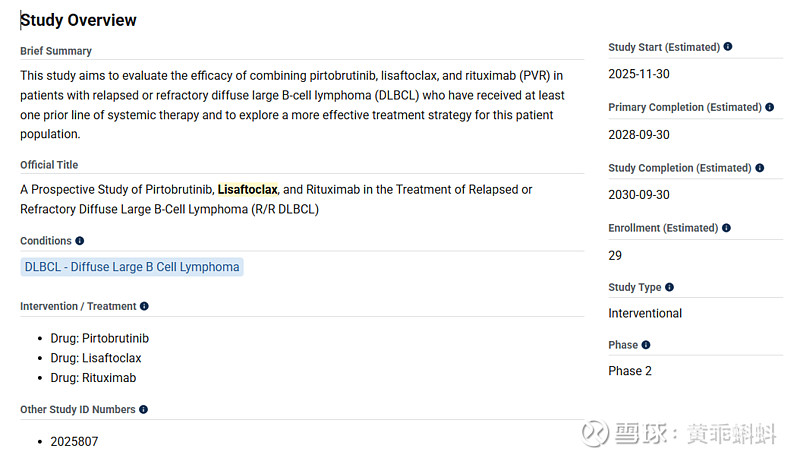Select Drug: Lisaftoclax list item
This screenshot has height=458, width=800.
click(x=96, y=358)
